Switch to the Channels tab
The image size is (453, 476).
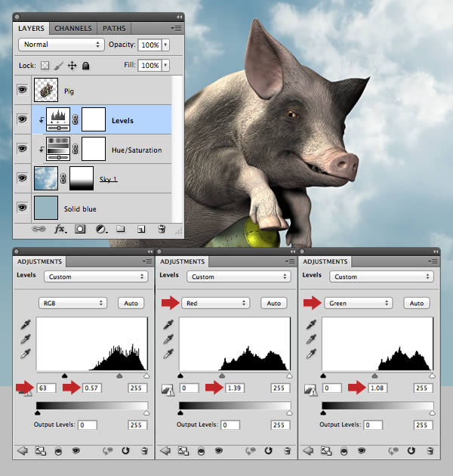73,28
